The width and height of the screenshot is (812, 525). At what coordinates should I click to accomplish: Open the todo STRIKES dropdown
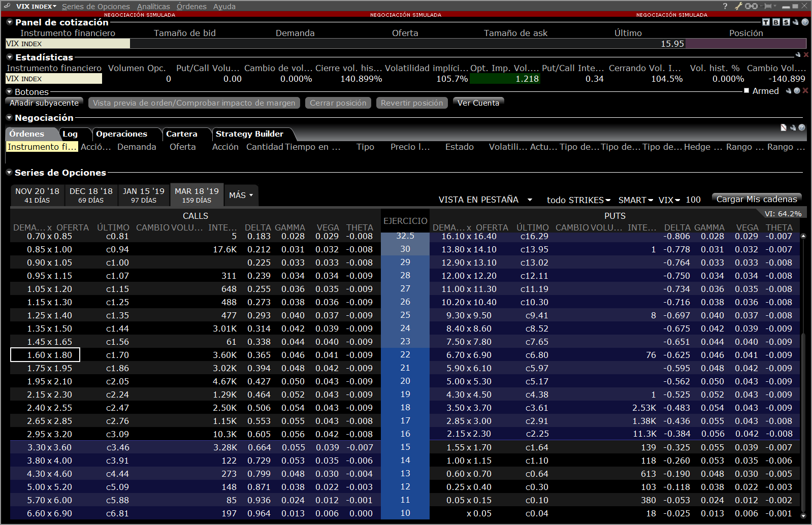[578, 200]
